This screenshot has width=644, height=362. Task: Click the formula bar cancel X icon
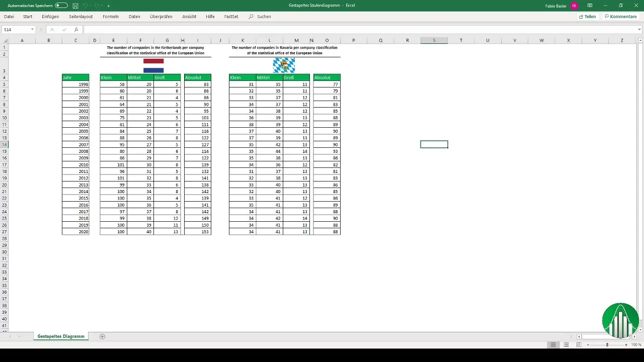pos(52,30)
